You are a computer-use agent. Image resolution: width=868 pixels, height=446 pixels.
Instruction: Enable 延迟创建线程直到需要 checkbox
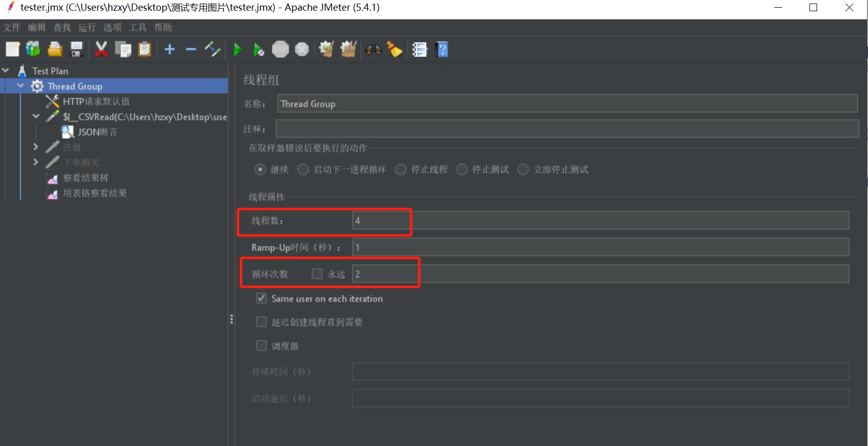(261, 322)
